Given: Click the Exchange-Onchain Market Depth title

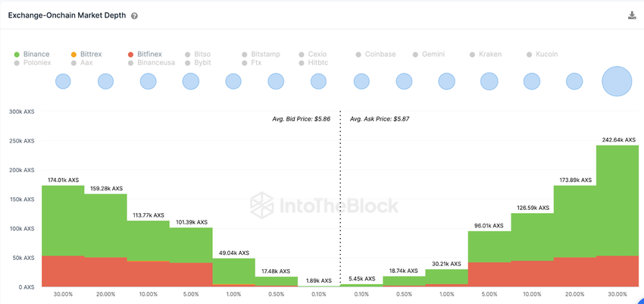Looking at the screenshot, I should pos(67,16).
